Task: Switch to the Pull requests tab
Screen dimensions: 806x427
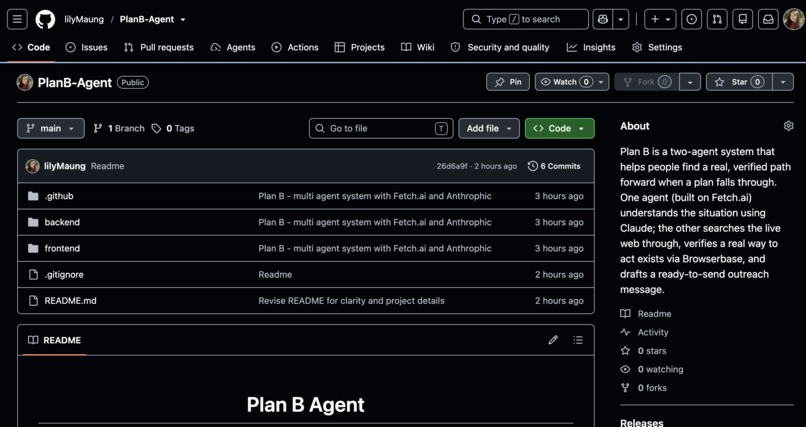Action: coord(159,47)
